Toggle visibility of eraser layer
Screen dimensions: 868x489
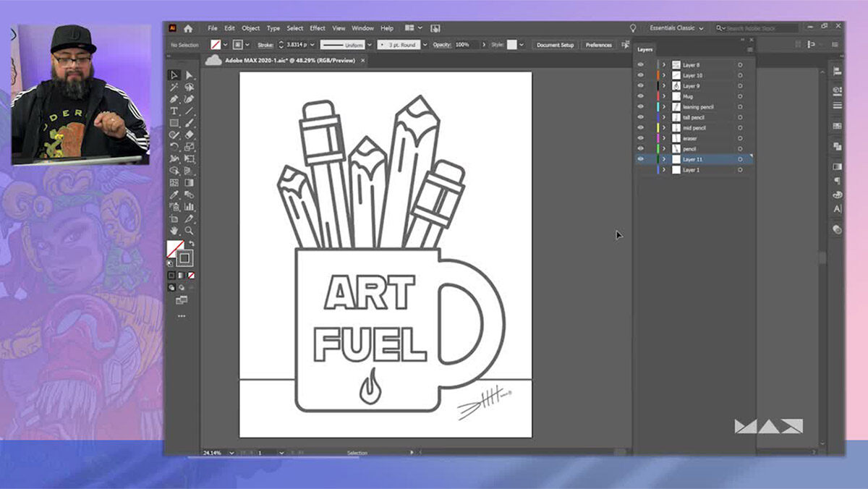[x=640, y=138]
